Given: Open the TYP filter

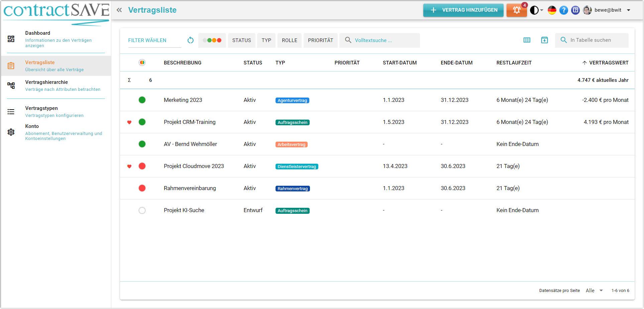Looking at the screenshot, I should point(266,40).
